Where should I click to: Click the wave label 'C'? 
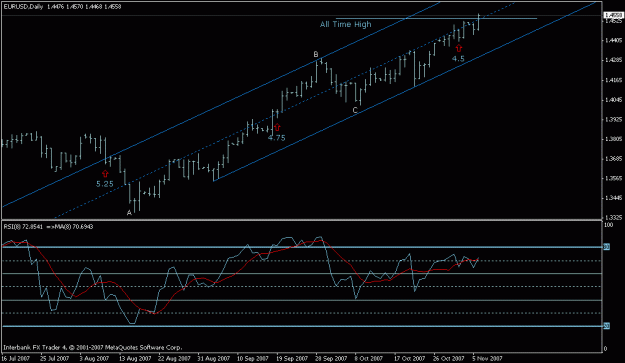click(x=355, y=110)
